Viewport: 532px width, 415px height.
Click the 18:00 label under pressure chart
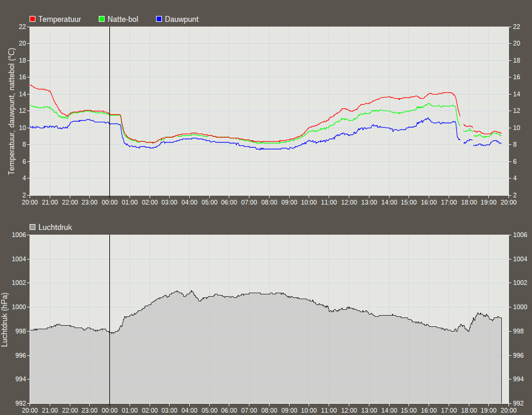point(469,410)
